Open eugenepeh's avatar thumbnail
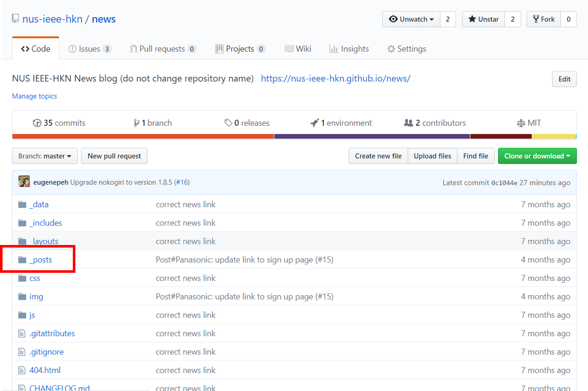Screen dimensions: 588x391 click(24, 182)
